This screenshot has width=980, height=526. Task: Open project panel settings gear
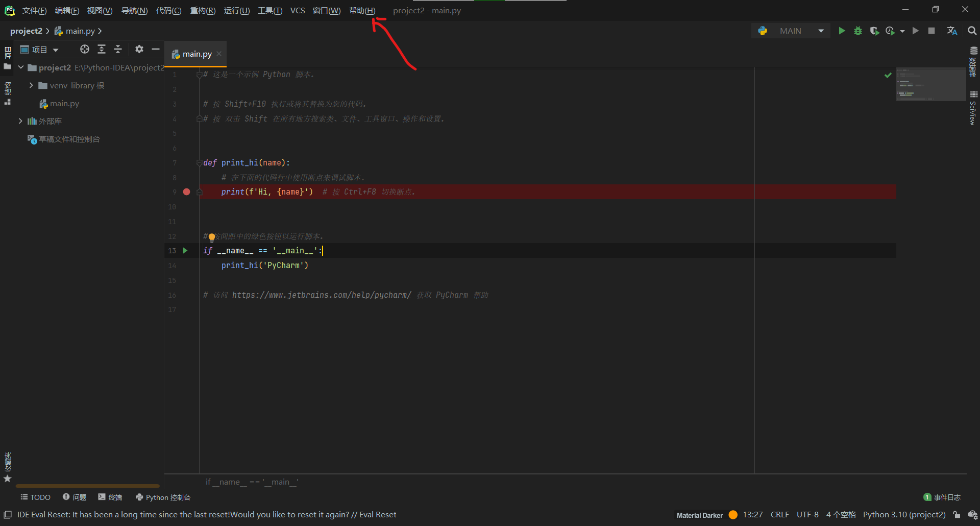click(139, 49)
